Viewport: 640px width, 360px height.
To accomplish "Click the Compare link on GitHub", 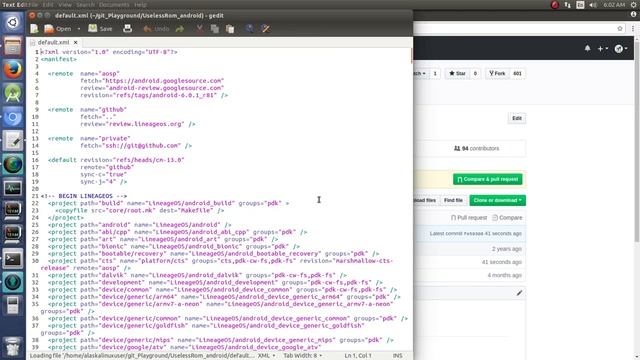I will (x=507, y=218).
